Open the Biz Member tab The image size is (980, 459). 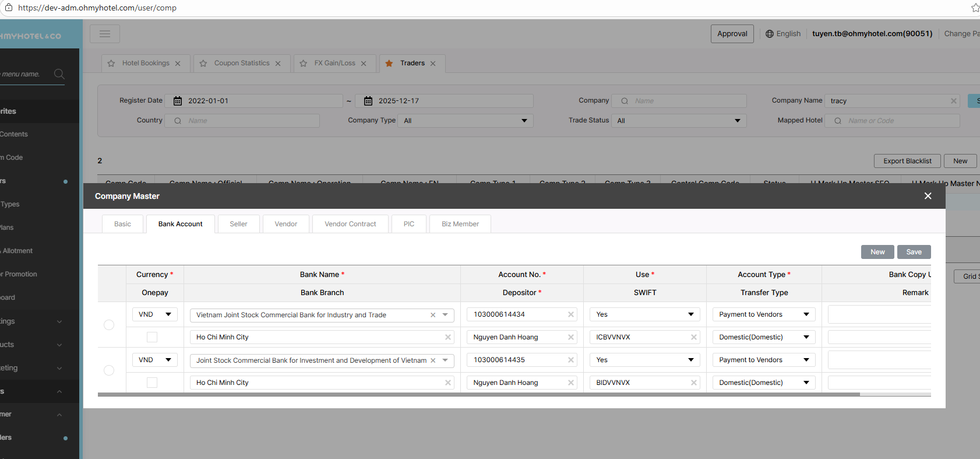tap(460, 224)
